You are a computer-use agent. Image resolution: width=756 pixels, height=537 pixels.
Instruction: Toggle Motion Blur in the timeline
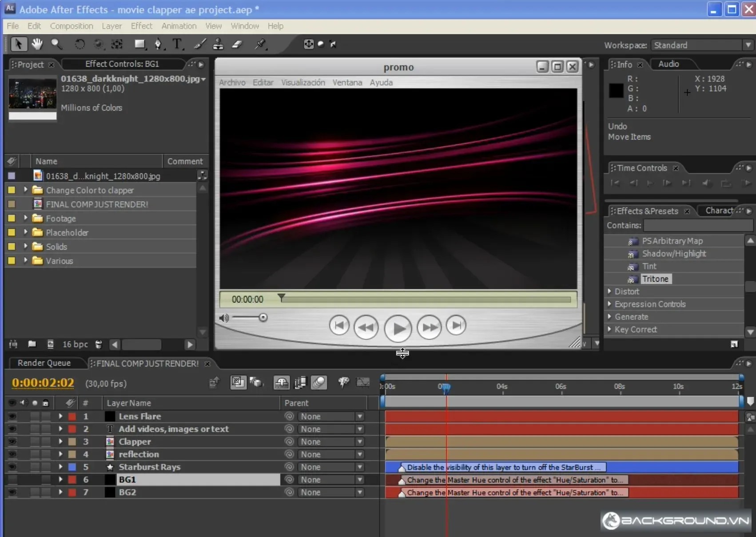coord(319,382)
